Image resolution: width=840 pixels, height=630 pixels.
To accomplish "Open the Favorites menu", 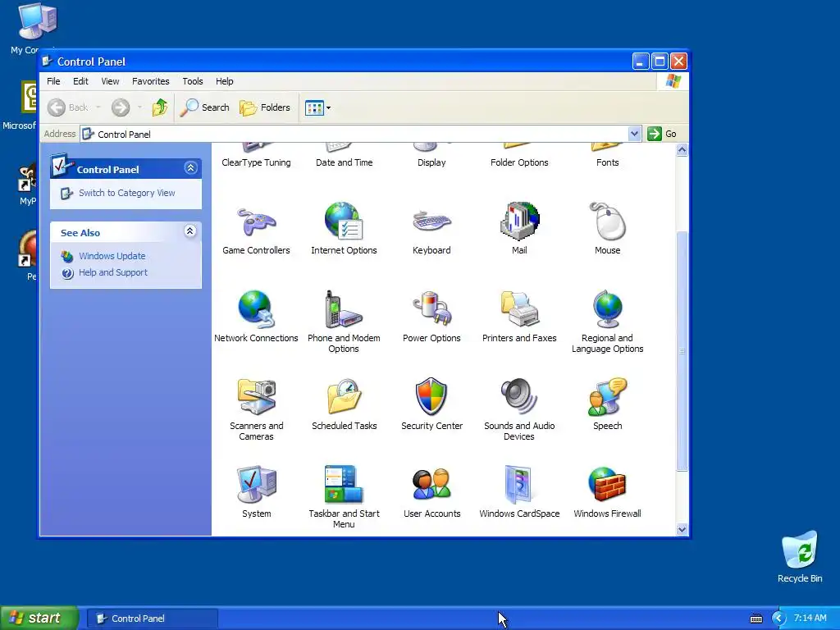I will coord(151,81).
